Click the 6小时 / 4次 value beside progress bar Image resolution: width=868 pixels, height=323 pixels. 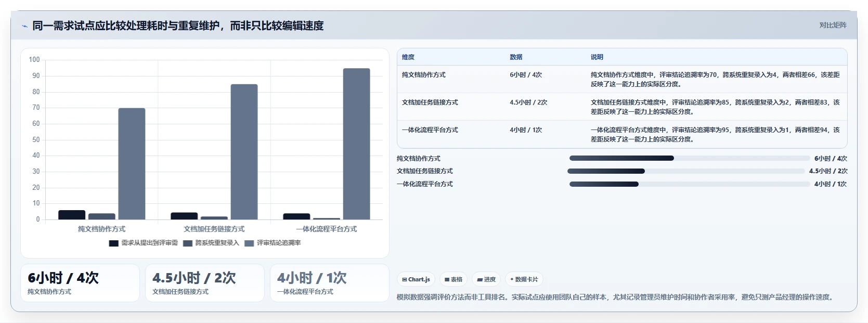[x=831, y=159]
